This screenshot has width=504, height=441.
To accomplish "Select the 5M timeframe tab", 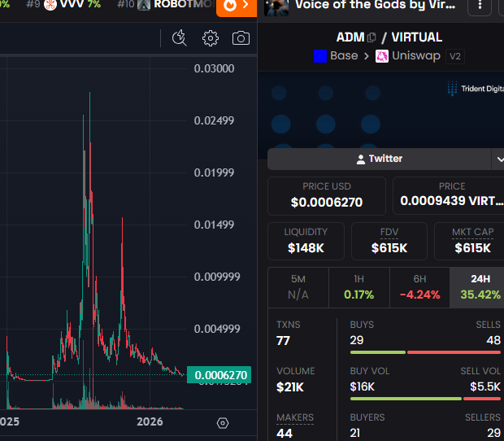I will pyautogui.click(x=298, y=287).
